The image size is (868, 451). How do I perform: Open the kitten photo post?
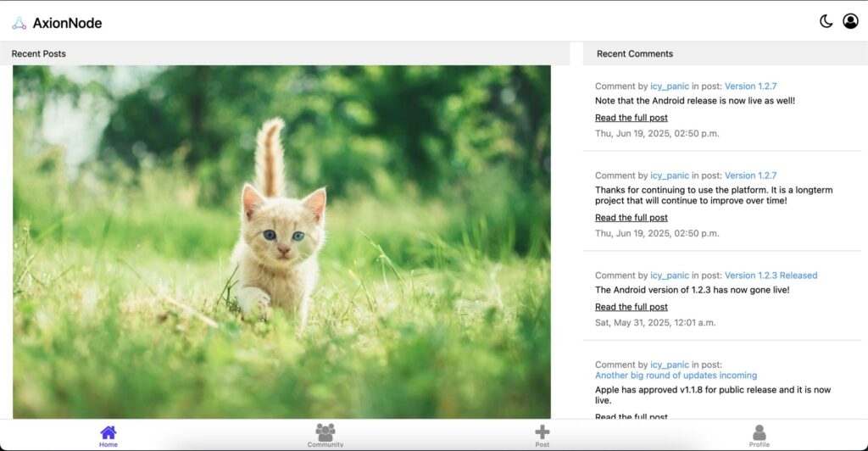click(x=281, y=242)
